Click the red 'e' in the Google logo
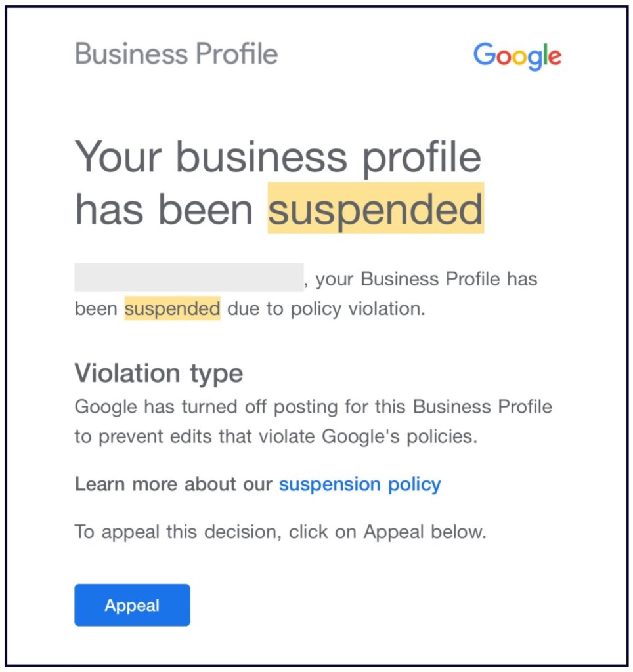The image size is (633, 672). pos(554,58)
